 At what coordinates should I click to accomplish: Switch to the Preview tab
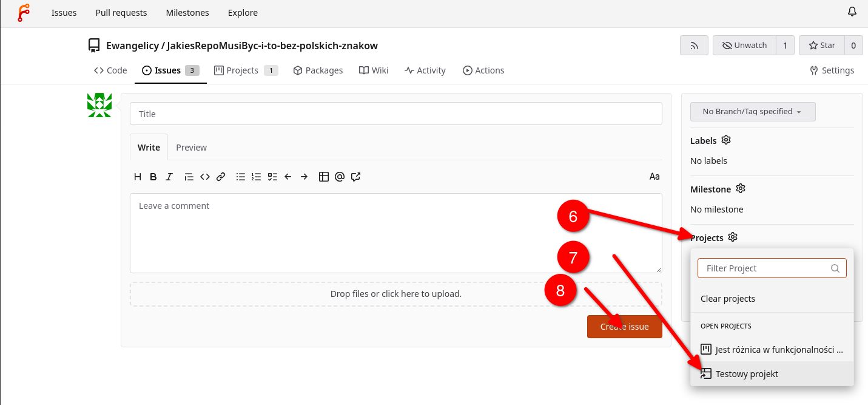[191, 148]
